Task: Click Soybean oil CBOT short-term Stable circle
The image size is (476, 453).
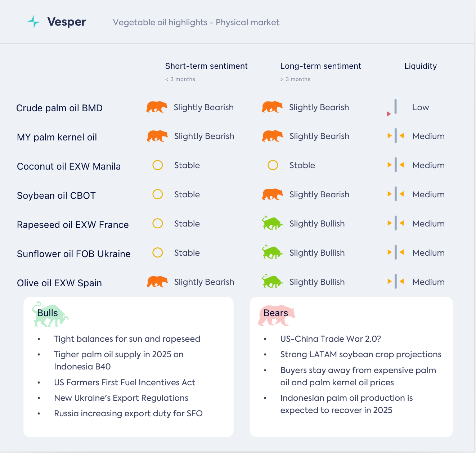Action: [158, 194]
